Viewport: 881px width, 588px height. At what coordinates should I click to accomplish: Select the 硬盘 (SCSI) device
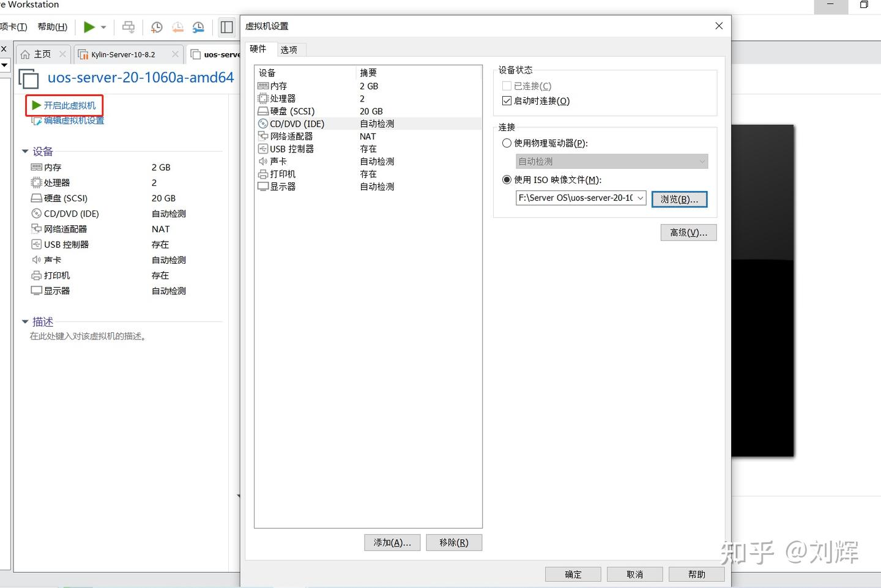pyautogui.click(x=292, y=111)
